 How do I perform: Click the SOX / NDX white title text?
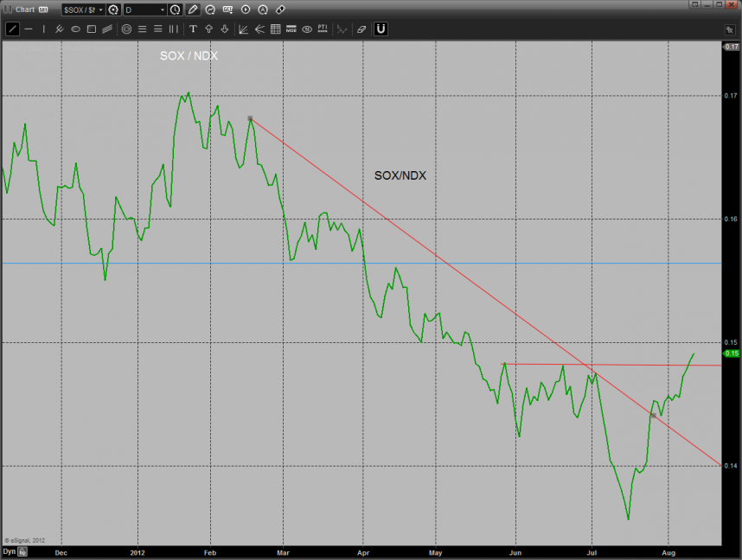pos(189,56)
